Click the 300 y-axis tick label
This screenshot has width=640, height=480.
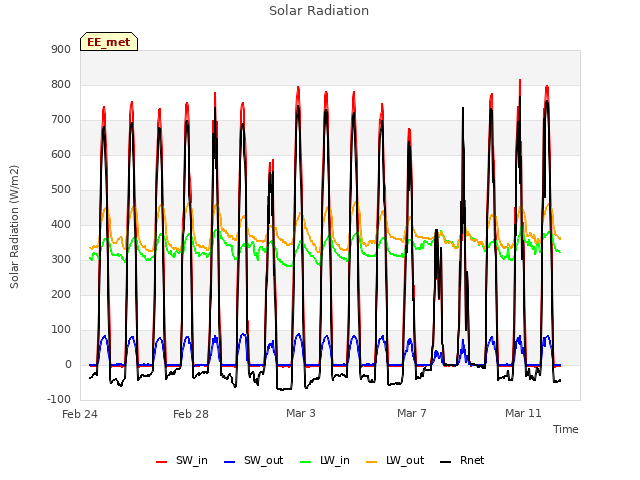click(x=61, y=260)
